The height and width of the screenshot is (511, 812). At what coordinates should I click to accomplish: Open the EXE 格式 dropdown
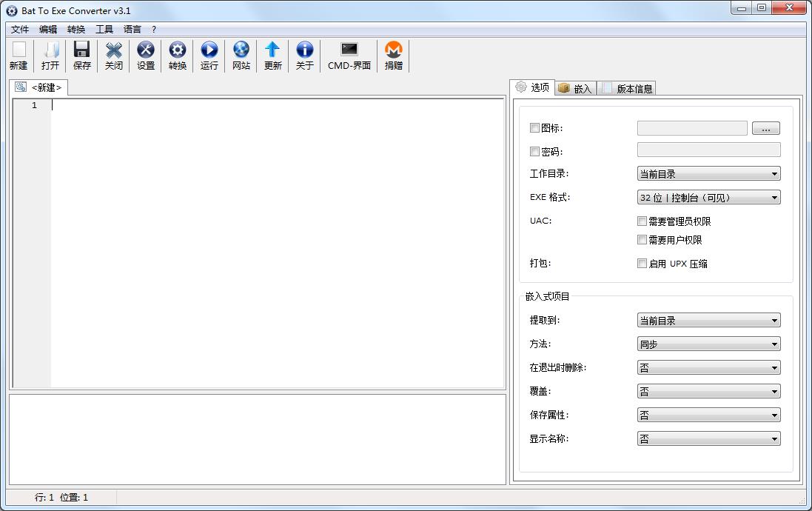(708, 198)
